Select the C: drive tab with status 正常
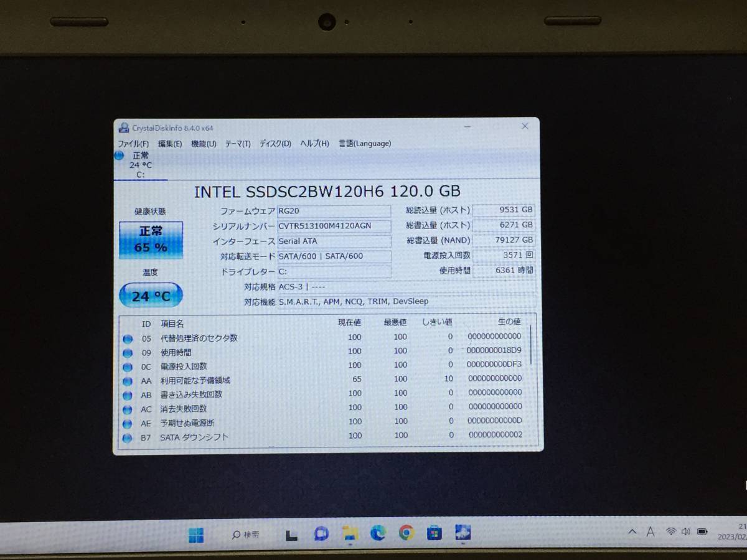Viewport: 747px width, 560px height. (x=140, y=165)
